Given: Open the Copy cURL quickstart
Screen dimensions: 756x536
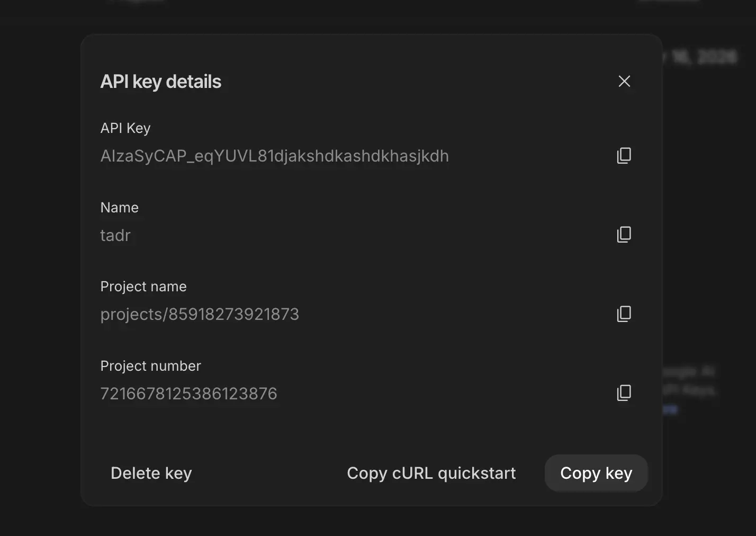Looking at the screenshot, I should 431,473.
